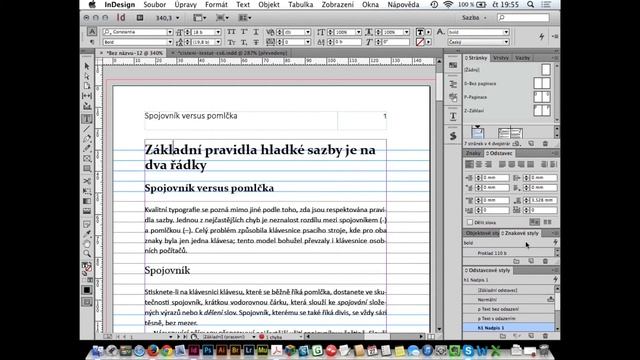Select the Zoom tool
This screenshot has width=640, height=360.
pos(87,253)
